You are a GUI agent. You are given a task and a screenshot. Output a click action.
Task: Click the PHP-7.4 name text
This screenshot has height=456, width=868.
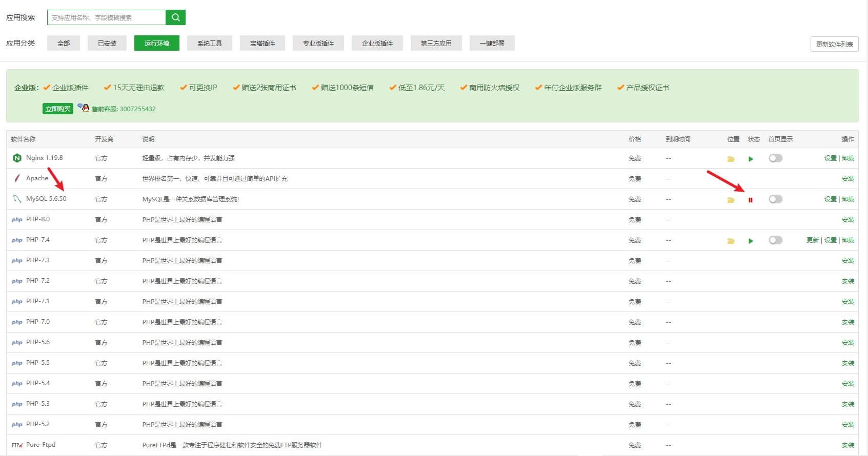click(38, 240)
